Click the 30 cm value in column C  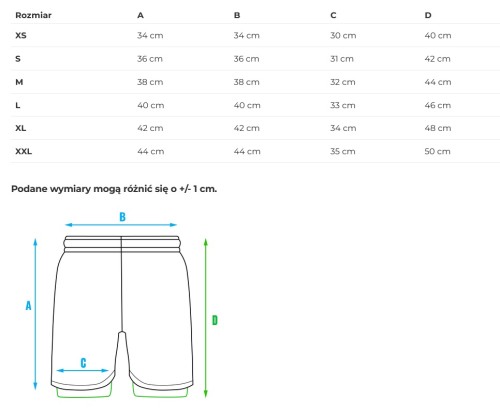click(x=343, y=35)
